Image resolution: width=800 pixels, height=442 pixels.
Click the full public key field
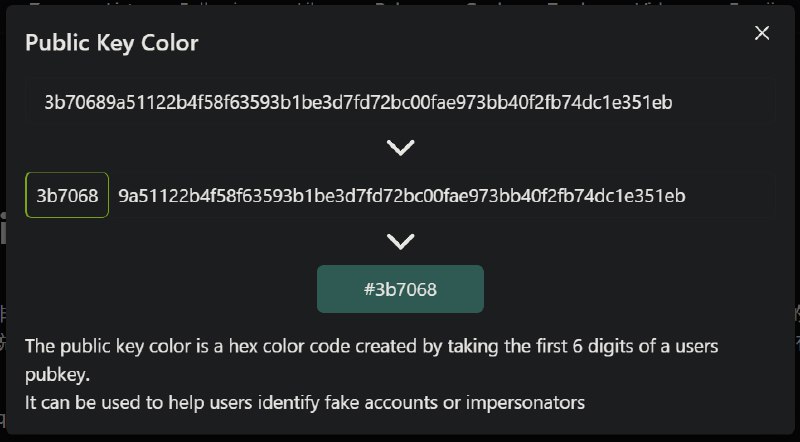(400, 102)
